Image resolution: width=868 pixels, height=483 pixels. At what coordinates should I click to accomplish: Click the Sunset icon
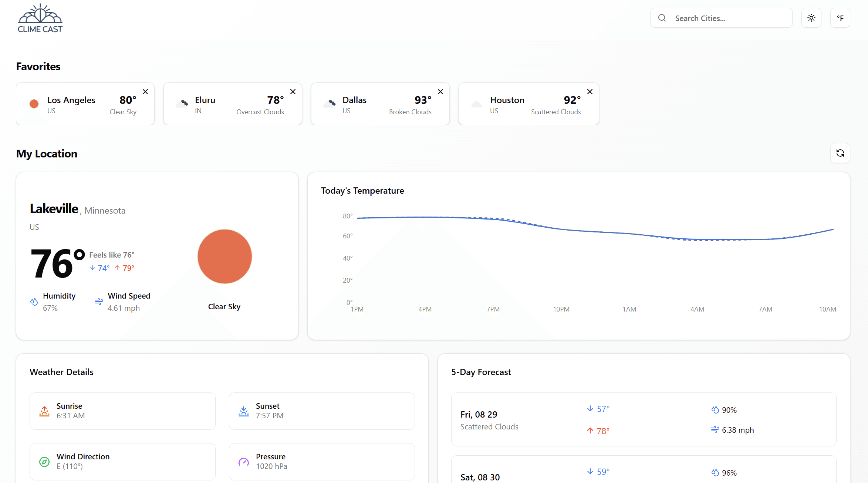click(244, 411)
